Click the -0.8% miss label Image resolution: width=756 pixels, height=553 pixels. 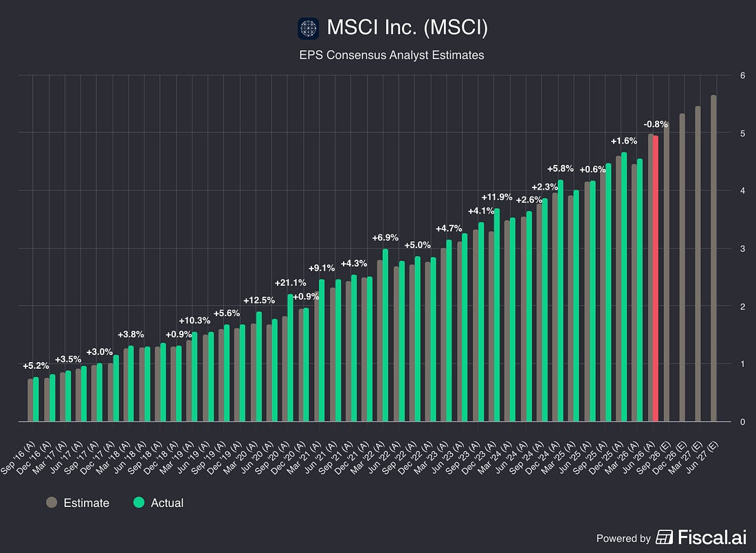click(656, 124)
